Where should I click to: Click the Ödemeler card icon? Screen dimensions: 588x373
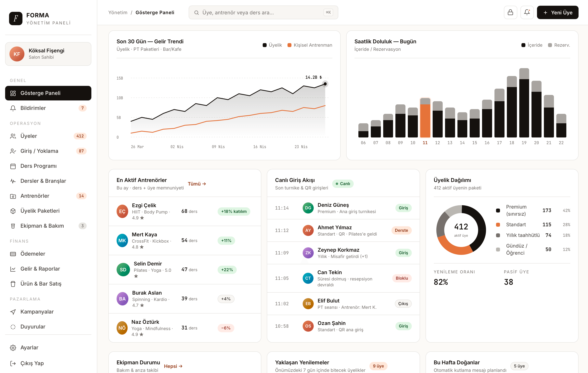(13, 254)
